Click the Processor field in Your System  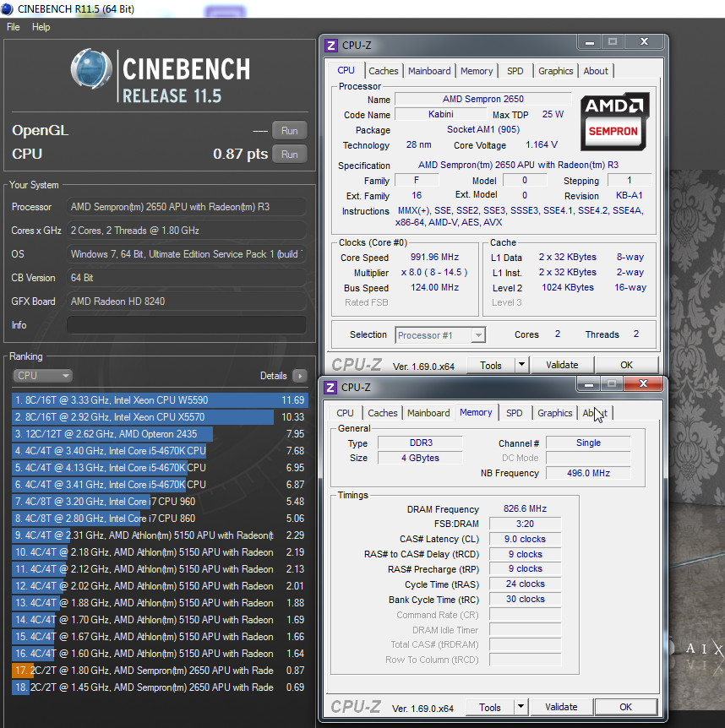pos(187,207)
